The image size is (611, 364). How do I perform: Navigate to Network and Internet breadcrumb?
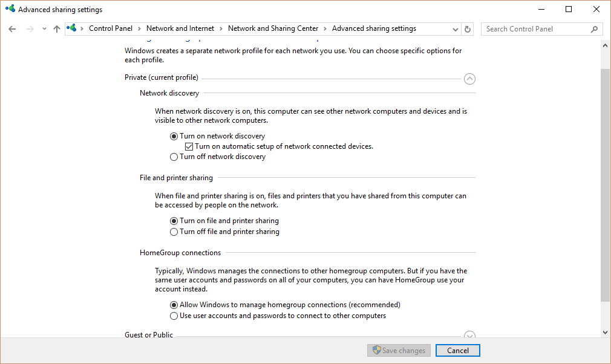tap(180, 28)
